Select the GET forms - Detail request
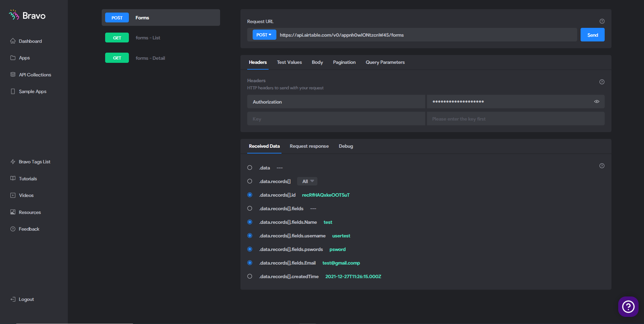644x324 pixels. click(161, 58)
